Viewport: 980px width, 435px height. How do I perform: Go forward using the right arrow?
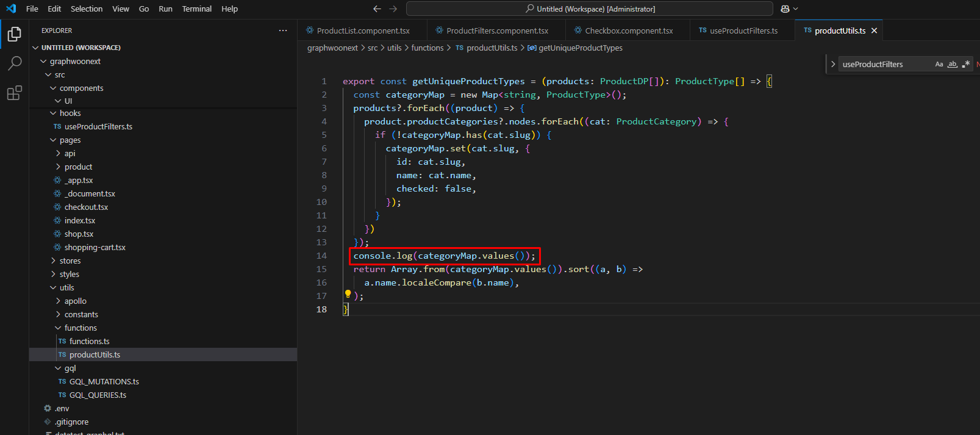[393, 9]
